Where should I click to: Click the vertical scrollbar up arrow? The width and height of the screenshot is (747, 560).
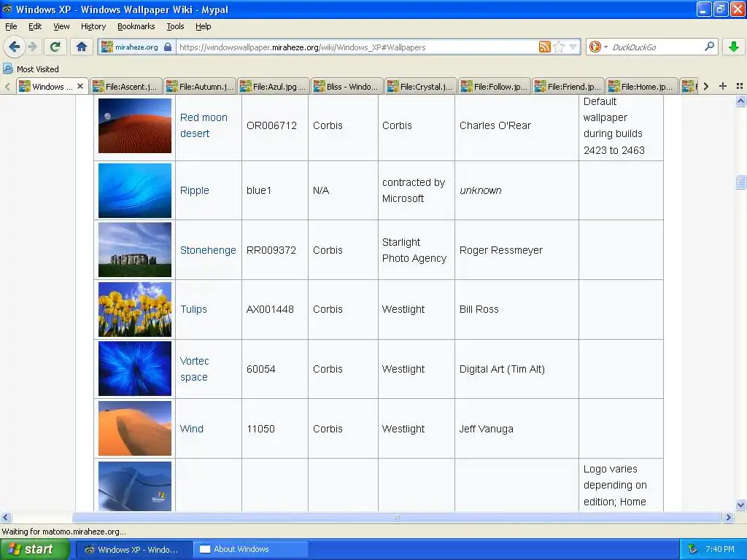point(740,101)
